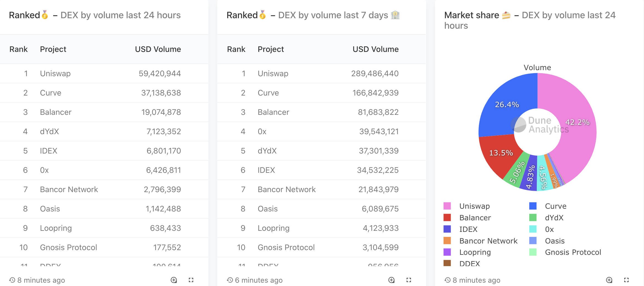The image size is (644, 286).
Task: Toggle Balancer red legend swatch
Action: point(447,218)
